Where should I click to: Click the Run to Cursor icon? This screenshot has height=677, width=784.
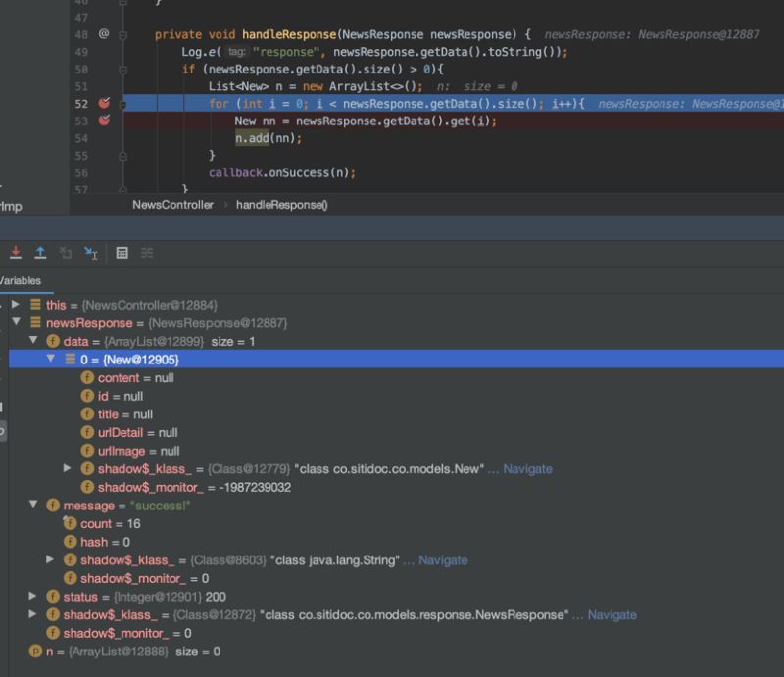(x=90, y=253)
